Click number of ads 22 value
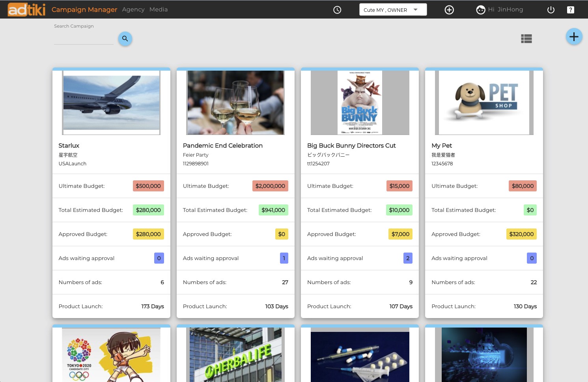 534,282
